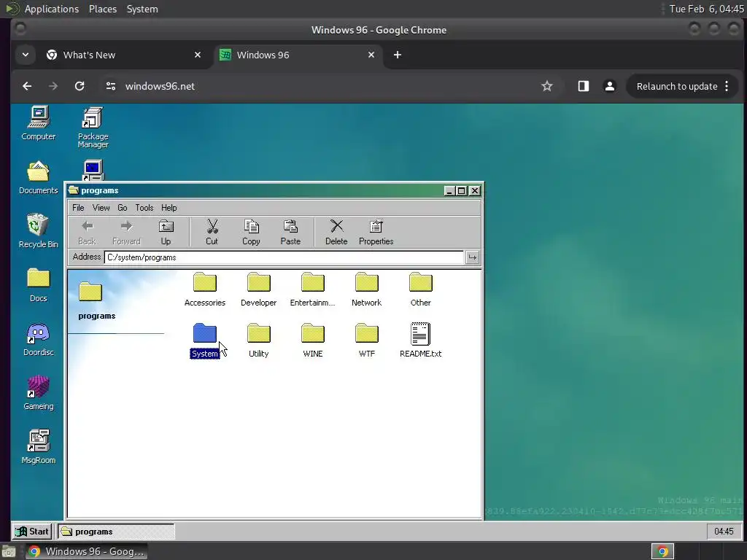Click the address bar go arrow button
The image size is (747, 560).
tap(472, 257)
